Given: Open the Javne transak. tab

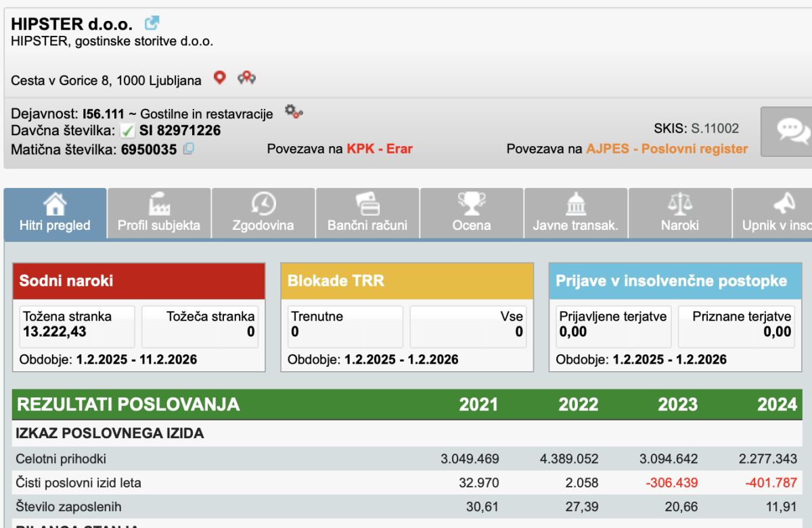Looking at the screenshot, I should coord(576,214).
